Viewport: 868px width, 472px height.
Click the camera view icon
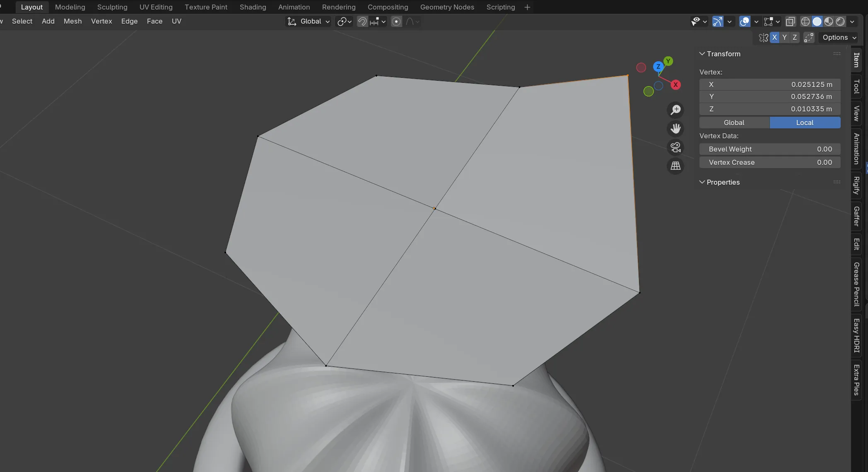coord(675,147)
